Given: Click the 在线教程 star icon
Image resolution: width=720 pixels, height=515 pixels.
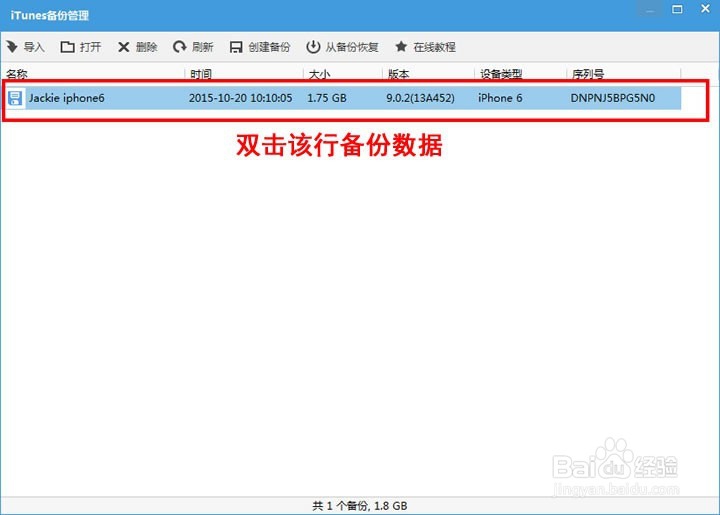Looking at the screenshot, I should point(401,46).
